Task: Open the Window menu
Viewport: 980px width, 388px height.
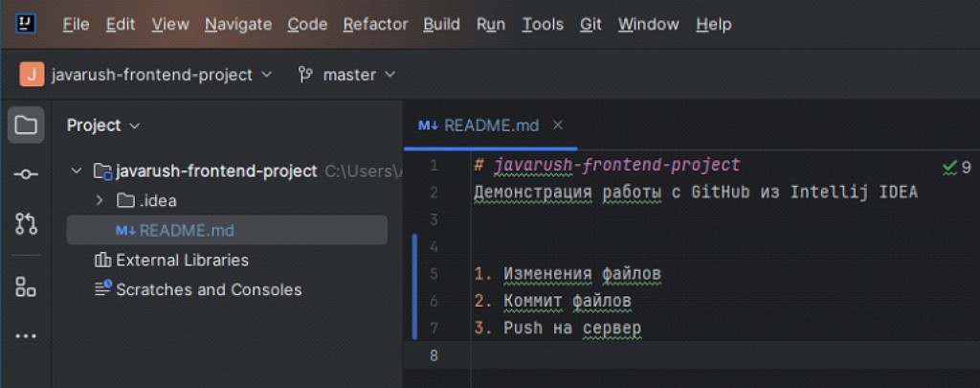Action: point(649,24)
